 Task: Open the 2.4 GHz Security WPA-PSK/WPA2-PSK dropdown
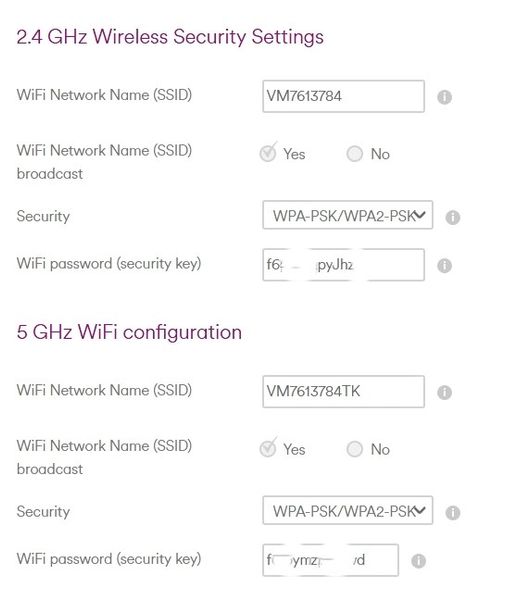(347, 215)
